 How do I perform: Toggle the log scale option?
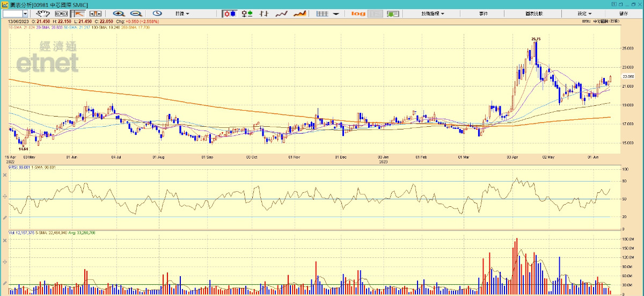pos(358,13)
